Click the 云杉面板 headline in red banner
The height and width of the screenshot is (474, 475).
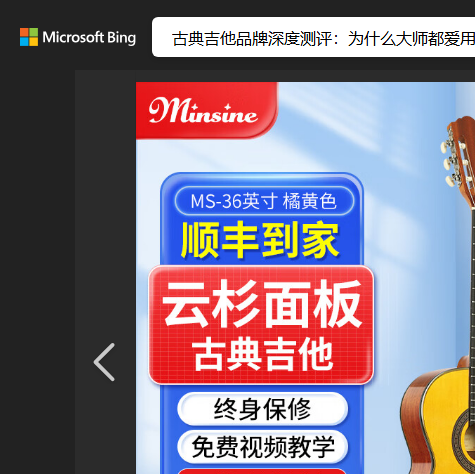tap(262, 304)
